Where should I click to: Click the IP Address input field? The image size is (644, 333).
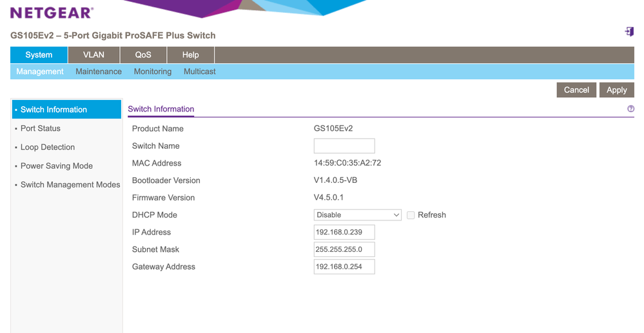(x=344, y=232)
